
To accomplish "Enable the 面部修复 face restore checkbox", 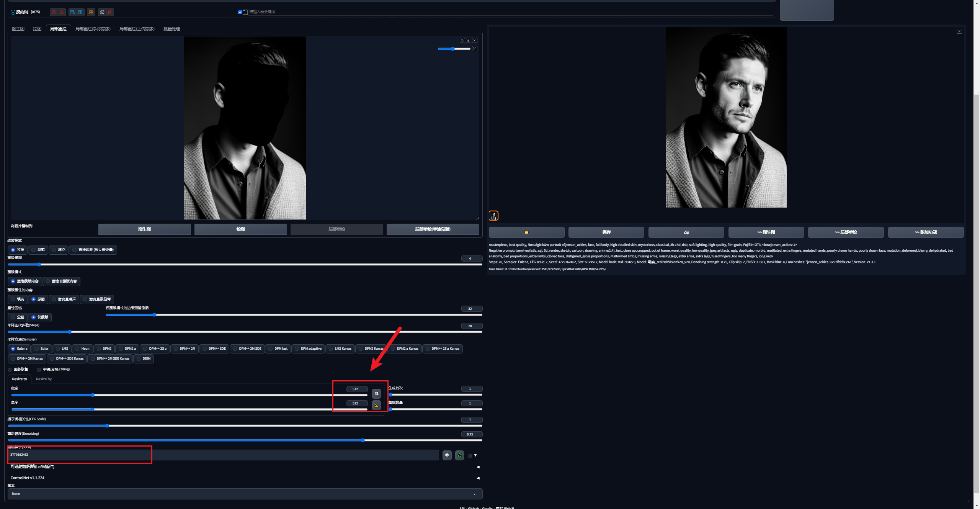I will pyautogui.click(x=10, y=370).
